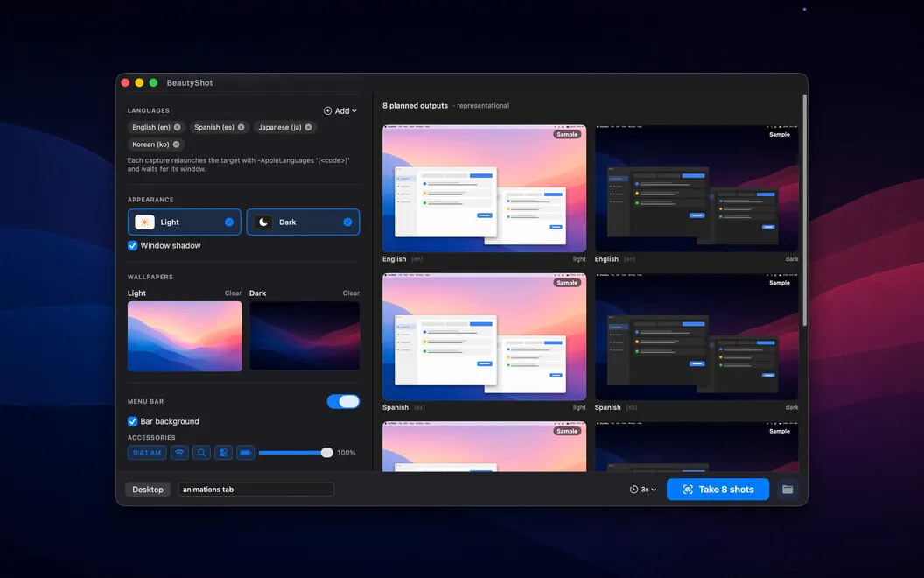Select the English dark preview thumbnail
924x578 pixels.
coord(696,188)
